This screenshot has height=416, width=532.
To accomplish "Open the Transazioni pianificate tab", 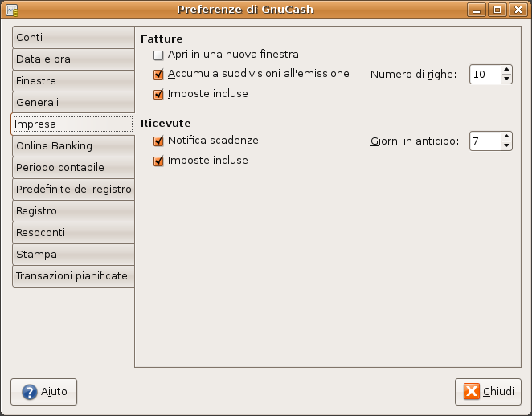I will [x=73, y=276].
